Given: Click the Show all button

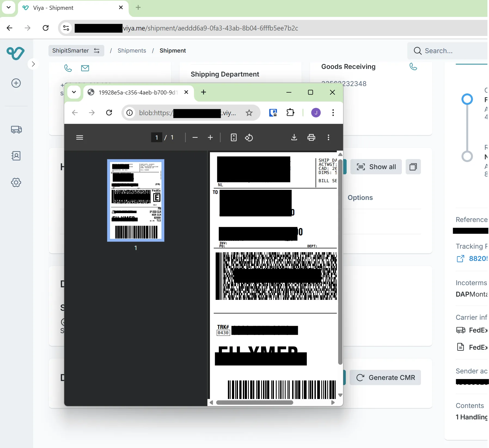Looking at the screenshot, I should coord(376,167).
